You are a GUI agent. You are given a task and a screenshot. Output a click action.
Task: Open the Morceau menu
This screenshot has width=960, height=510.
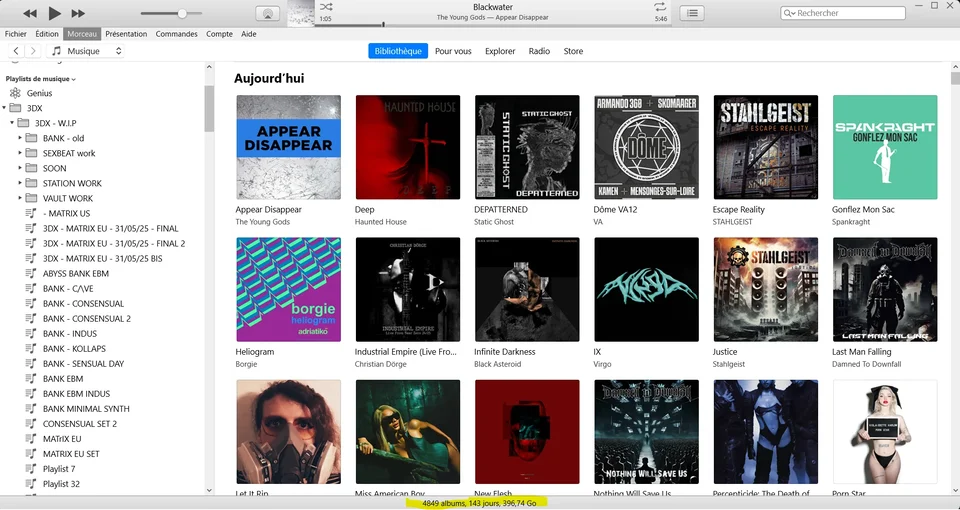81,34
